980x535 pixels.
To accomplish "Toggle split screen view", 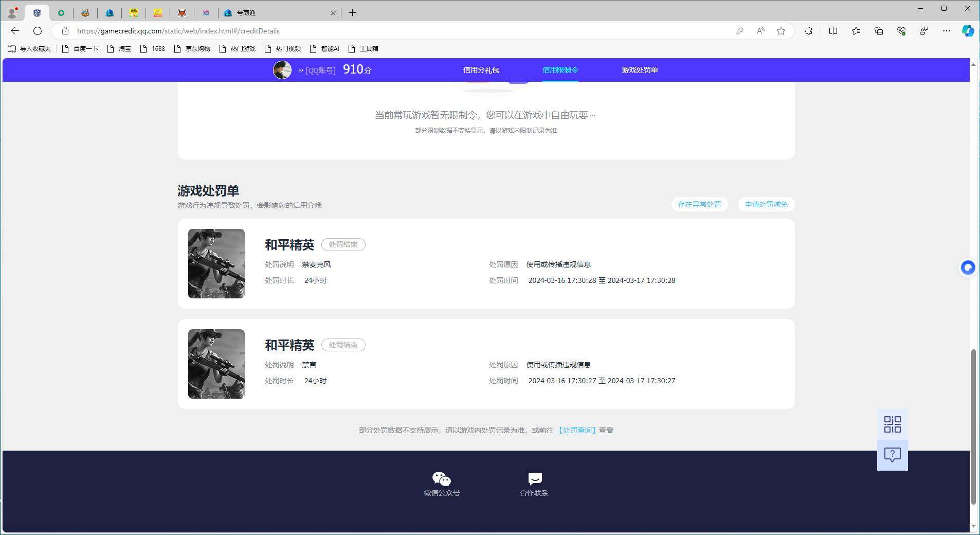I will point(833,31).
